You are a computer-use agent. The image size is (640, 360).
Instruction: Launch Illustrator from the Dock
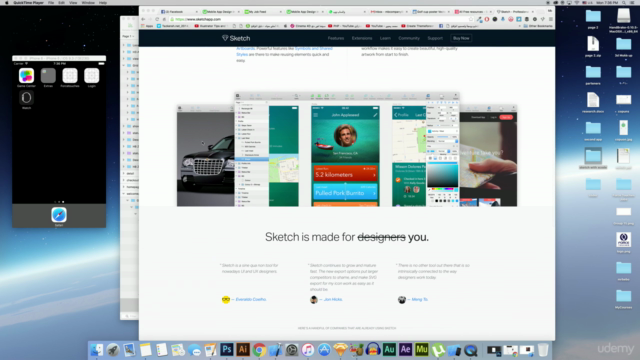click(x=243, y=350)
